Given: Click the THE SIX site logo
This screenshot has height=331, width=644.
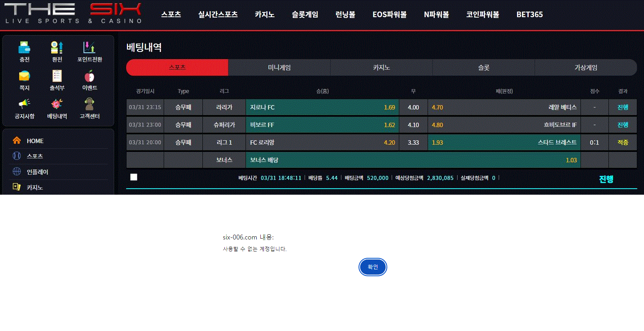Looking at the screenshot, I should 73,14.
